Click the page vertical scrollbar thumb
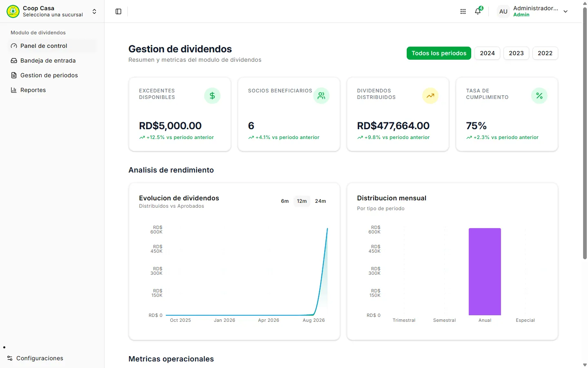Viewport: 588px width, 368px height. (x=585, y=133)
